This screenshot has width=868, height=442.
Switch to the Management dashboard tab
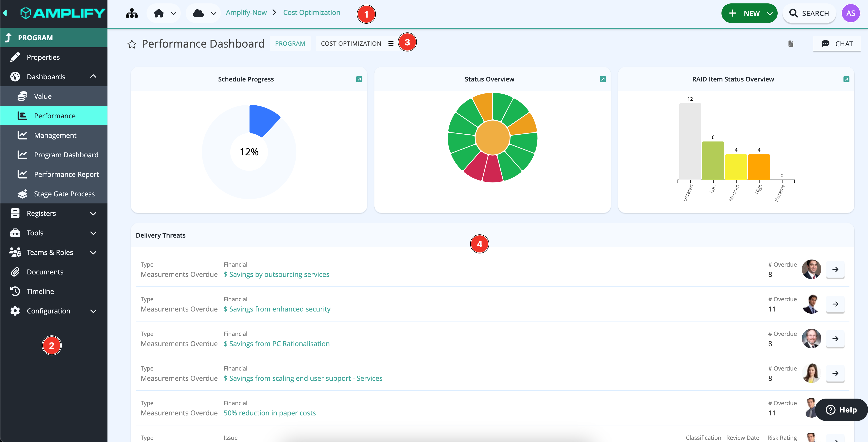pos(55,135)
